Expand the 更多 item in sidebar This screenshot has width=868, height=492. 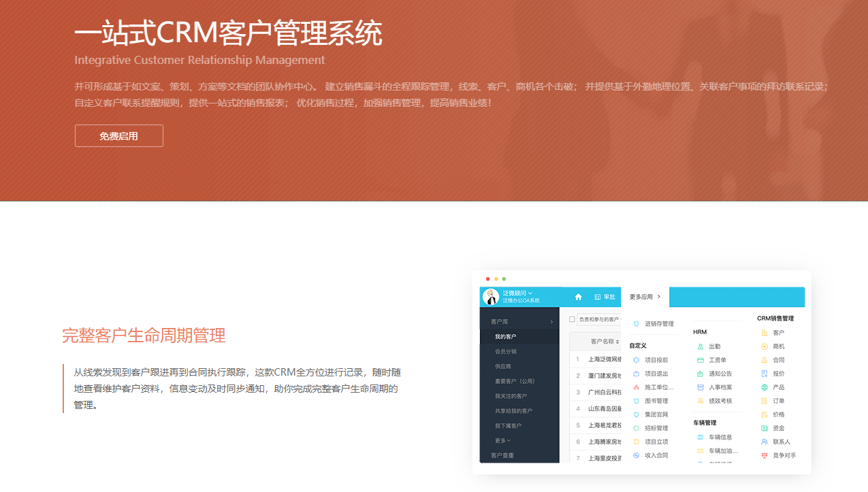[502, 441]
